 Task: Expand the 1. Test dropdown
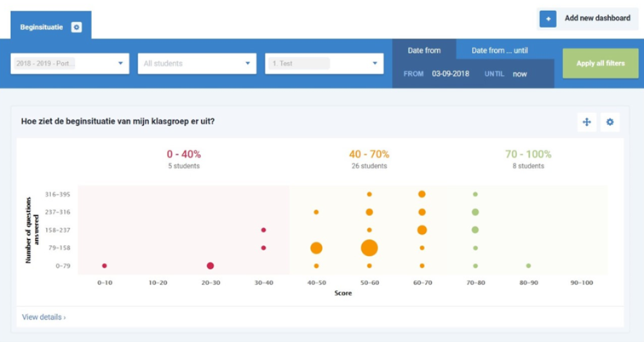(325, 63)
